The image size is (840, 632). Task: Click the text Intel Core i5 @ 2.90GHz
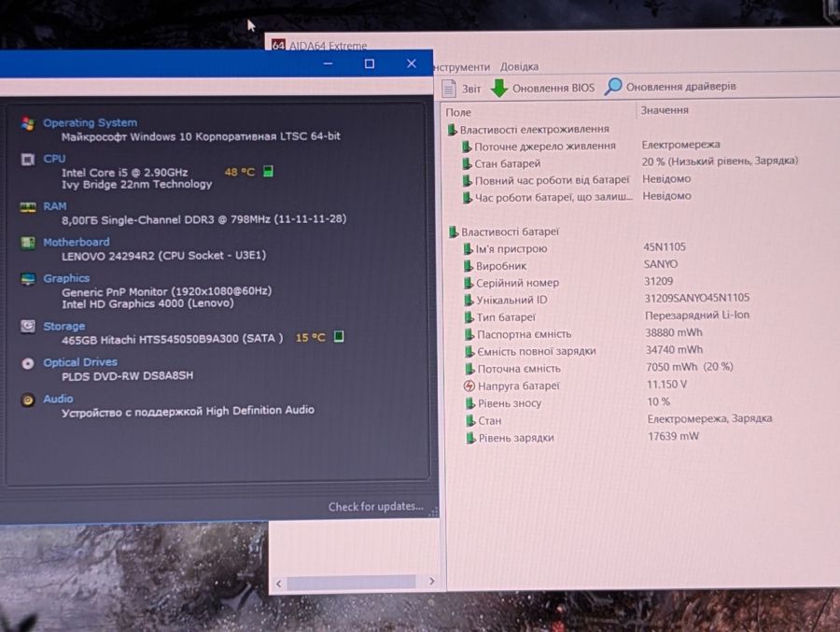[x=125, y=173]
